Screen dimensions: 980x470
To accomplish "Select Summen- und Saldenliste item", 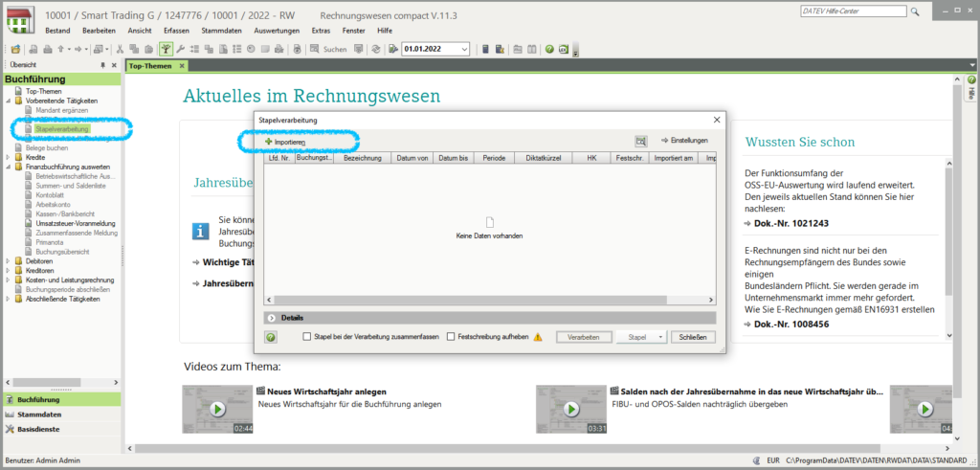I will (x=71, y=186).
